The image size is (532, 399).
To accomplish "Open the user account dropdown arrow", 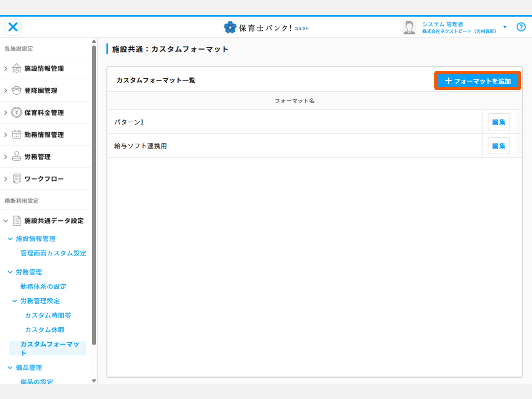I will pyautogui.click(x=505, y=27).
